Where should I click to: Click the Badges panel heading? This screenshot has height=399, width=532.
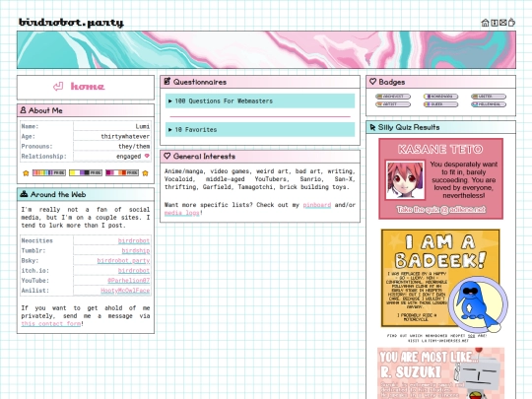click(392, 82)
